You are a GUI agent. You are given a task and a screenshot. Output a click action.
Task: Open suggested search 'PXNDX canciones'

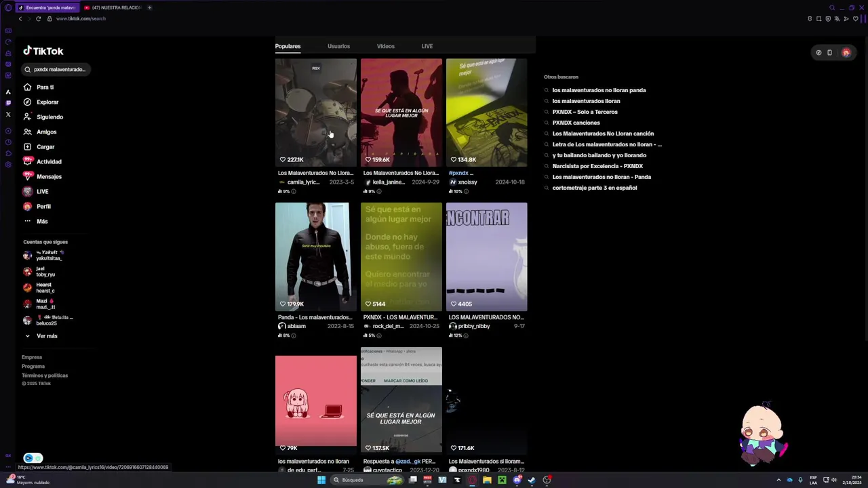click(x=576, y=123)
